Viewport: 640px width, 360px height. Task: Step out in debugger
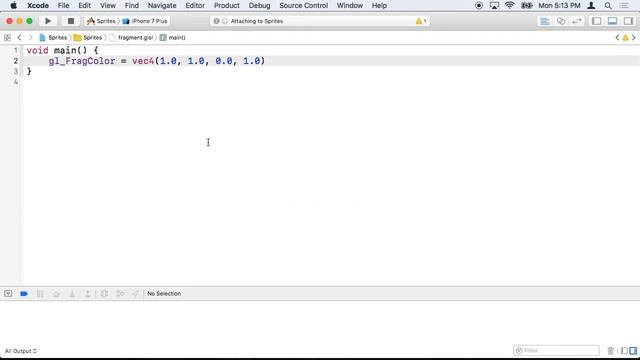pos(87,293)
